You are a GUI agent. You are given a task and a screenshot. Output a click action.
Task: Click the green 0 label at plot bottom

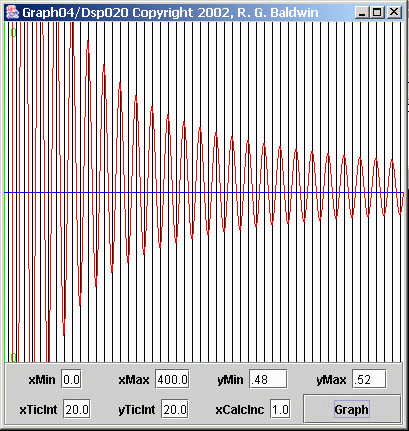13,357
